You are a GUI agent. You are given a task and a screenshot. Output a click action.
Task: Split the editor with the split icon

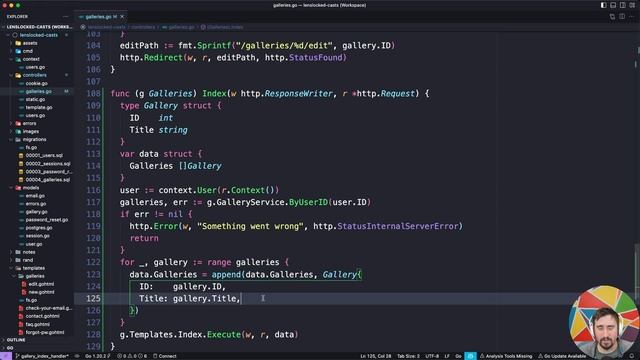point(622,17)
